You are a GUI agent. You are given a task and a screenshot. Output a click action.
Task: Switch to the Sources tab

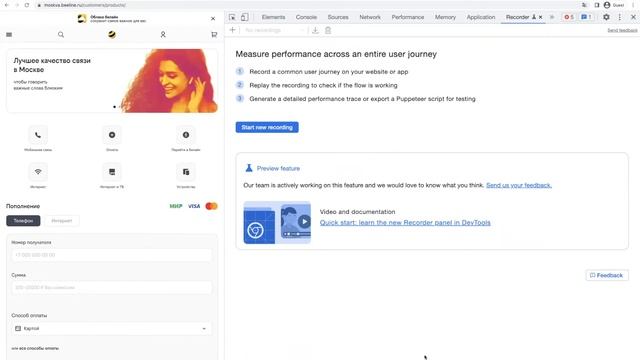[x=338, y=17]
